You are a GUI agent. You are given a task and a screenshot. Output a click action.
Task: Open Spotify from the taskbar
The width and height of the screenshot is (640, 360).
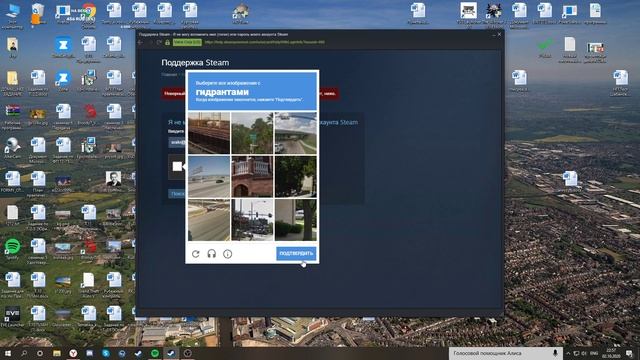[x=155, y=353]
